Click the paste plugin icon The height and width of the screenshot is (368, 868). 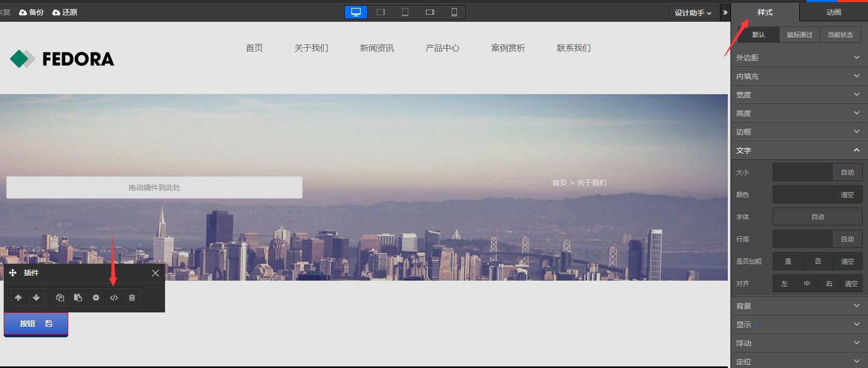[x=78, y=298]
